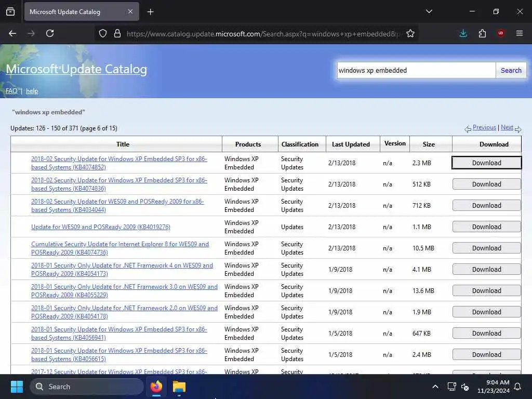The image size is (532, 399).
Task: Open the help link
Action: (x=32, y=91)
